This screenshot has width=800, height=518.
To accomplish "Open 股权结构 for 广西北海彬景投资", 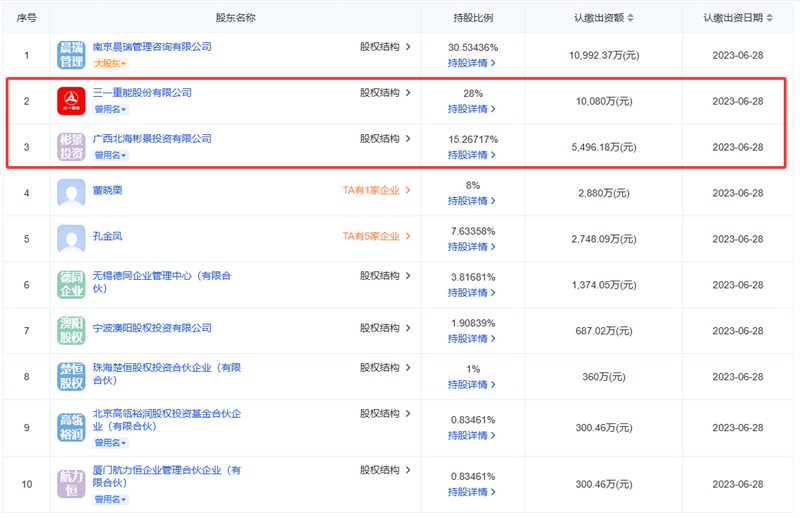I will [x=385, y=139].
